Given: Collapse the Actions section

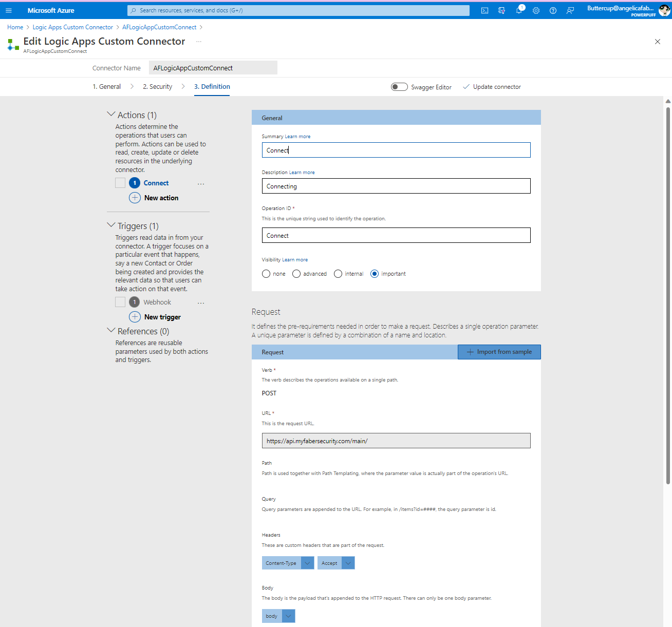Looking at the screenshot, I should 111,113.
